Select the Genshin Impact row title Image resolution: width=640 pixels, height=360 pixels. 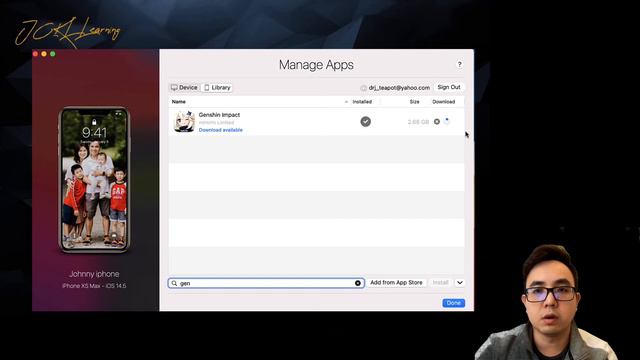[x=219, y=115]
